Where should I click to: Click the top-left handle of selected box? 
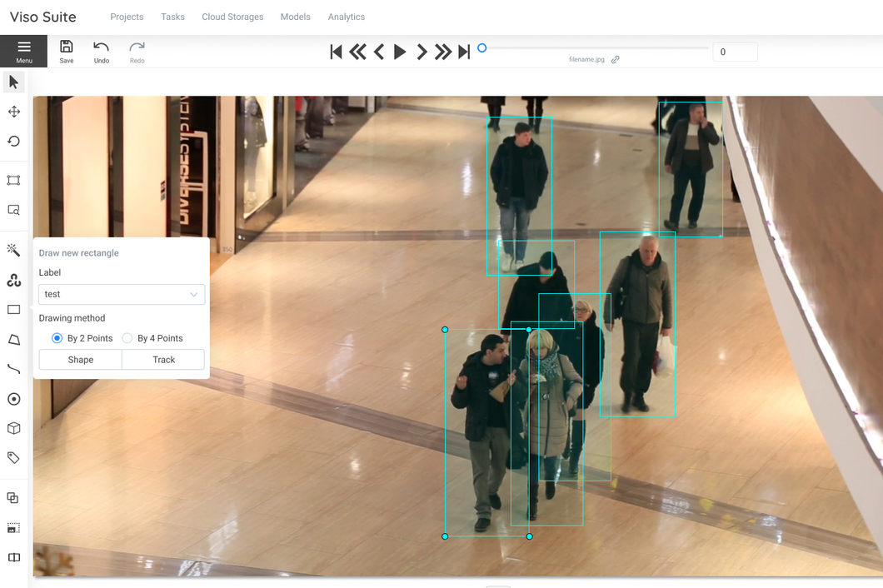(445, 330)
